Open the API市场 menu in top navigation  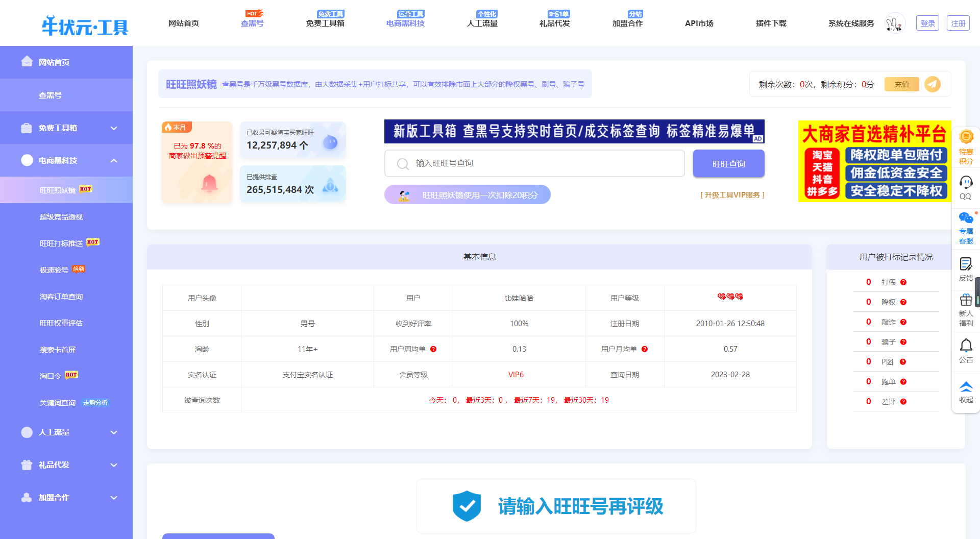699,23
